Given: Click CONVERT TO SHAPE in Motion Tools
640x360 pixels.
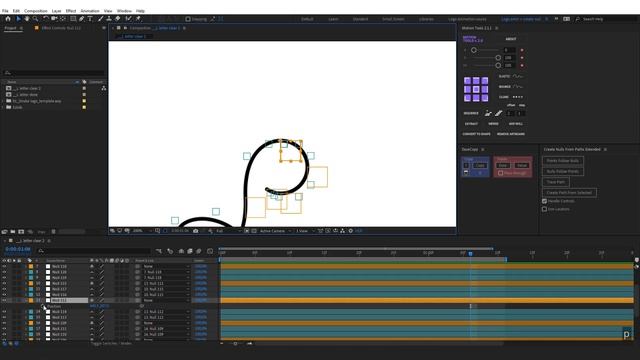Looking at the screenshot, I should (476, 134).
